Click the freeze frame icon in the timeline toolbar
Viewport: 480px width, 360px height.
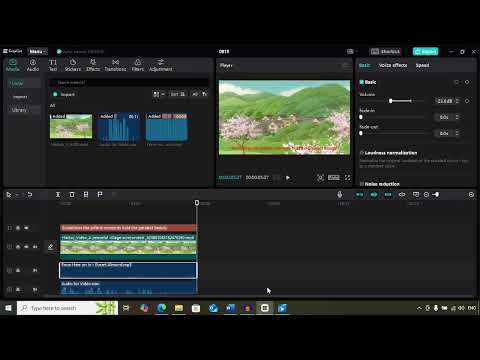click(86, 195)
